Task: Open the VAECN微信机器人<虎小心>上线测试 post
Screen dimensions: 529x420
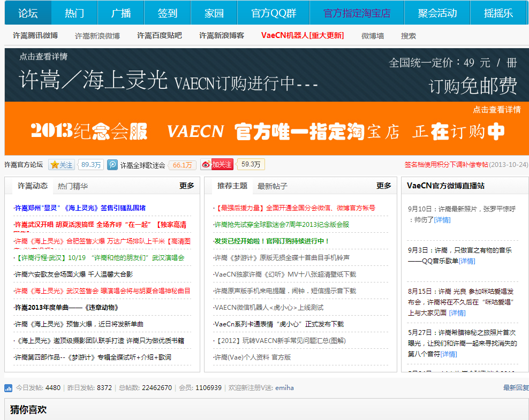Action: pos(269,308)
